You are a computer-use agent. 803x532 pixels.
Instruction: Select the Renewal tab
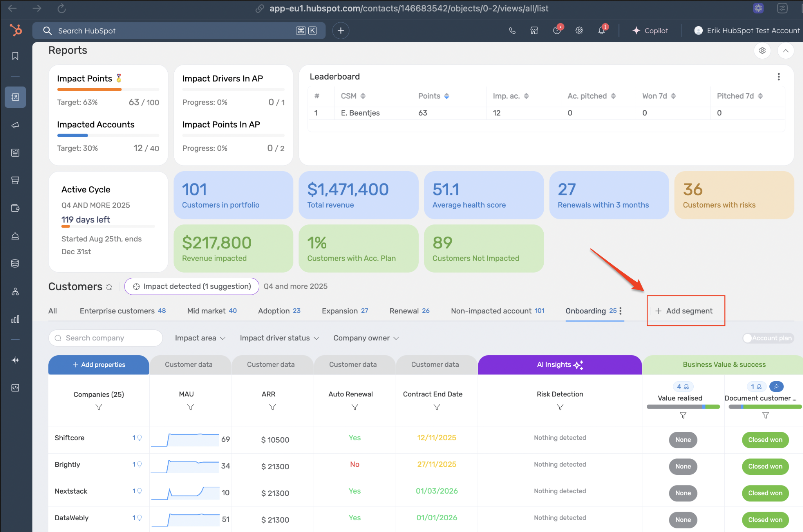tap(409, 311)
